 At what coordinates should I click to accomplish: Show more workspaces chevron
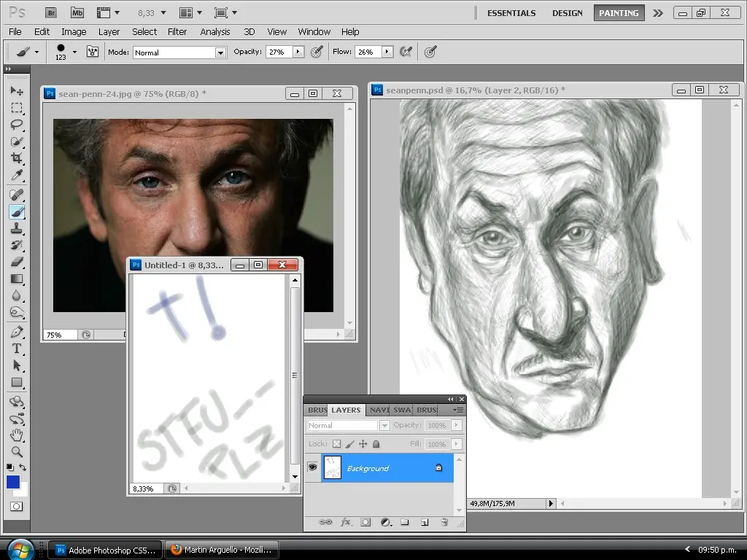click(x=657, y=13)
